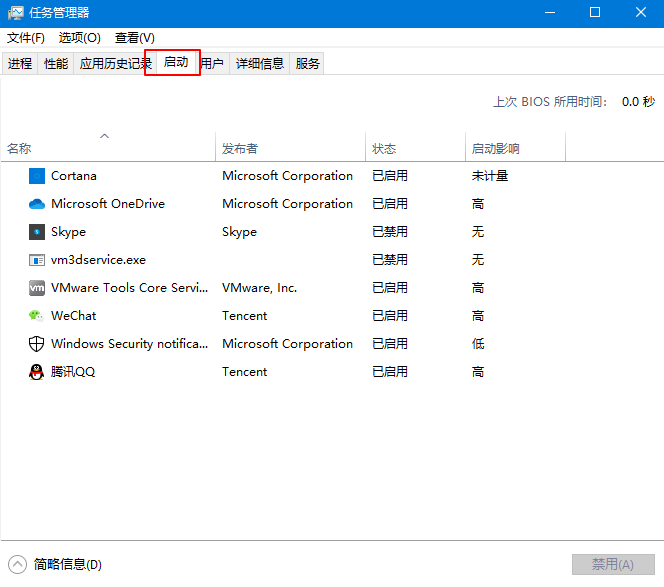Click the VMware, Inc. publisher cell
This screenshot has height=587, width=664.
click(x=260, y=288)
